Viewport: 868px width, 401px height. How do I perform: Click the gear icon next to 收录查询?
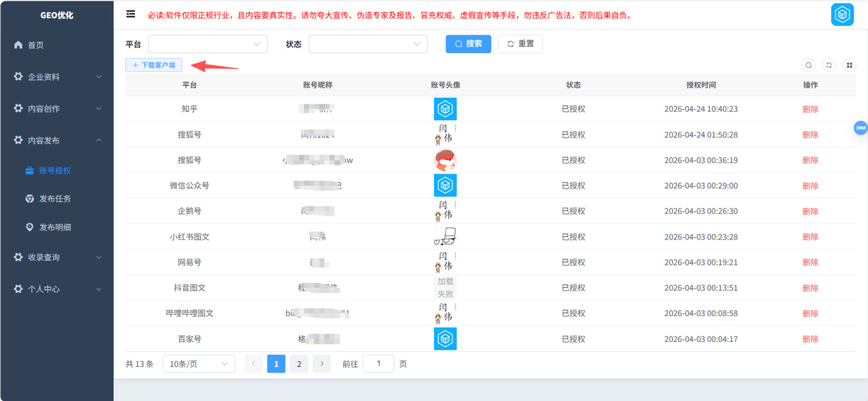coord(18,257)
